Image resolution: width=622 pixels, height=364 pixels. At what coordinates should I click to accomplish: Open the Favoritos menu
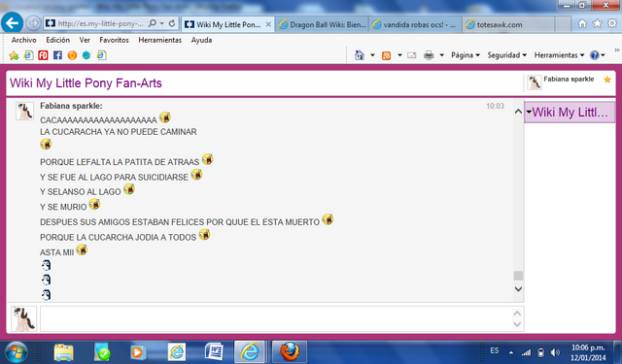click(x=115, y=40)
